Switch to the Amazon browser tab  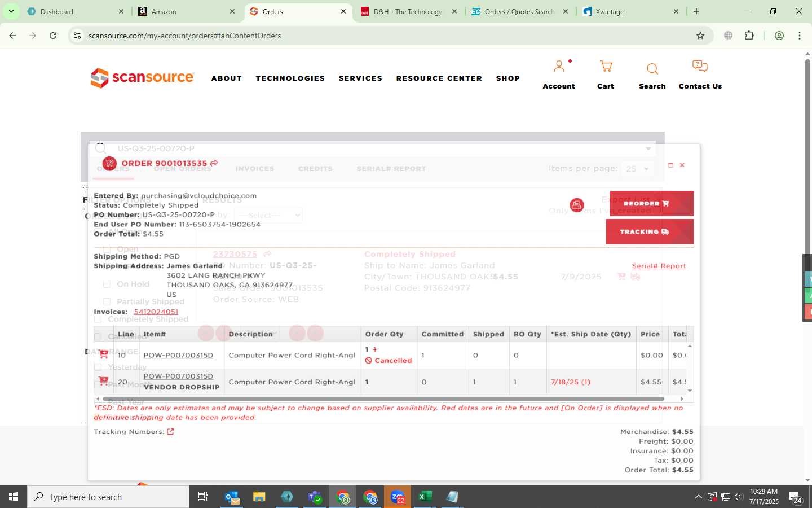pyautogui.click(x=187, y=11)
